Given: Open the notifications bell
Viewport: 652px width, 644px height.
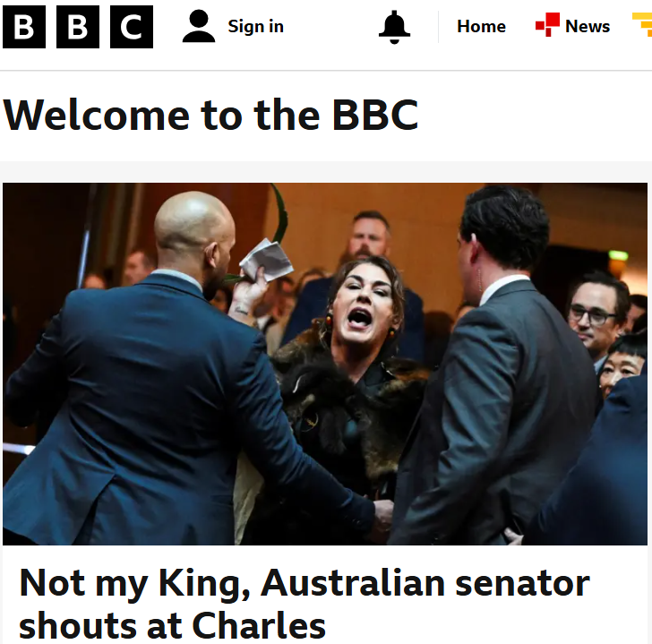Looking at the screenshot, I should [x=394, y=27].
